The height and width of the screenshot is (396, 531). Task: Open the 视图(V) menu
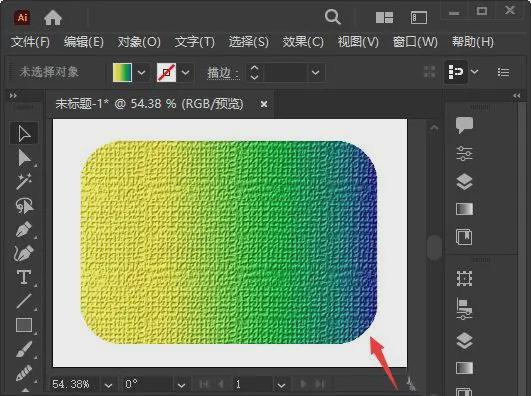tap(358, 42)
